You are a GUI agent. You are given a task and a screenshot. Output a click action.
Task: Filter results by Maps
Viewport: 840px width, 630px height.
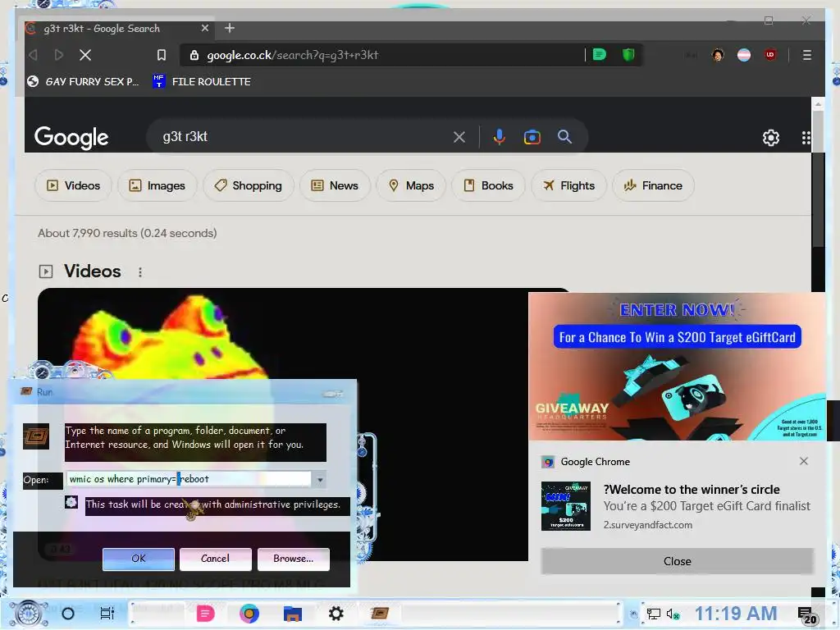click(x=411, y=185)
